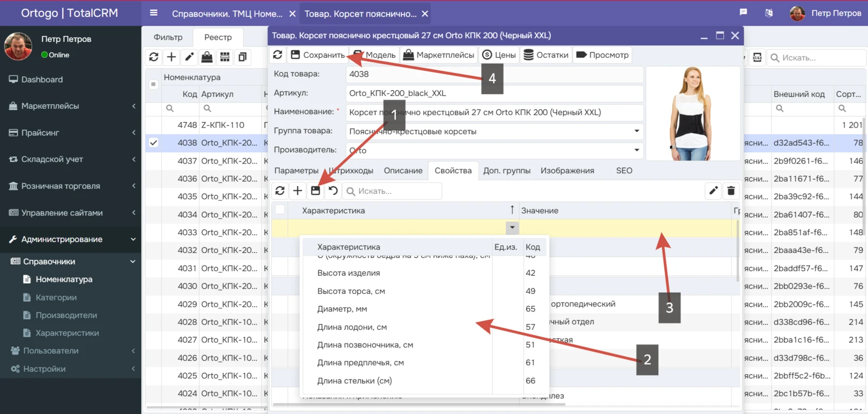Click the grid table icon in registry toolbar
This screenshot has height=414, width=868.
click(225, 57)
